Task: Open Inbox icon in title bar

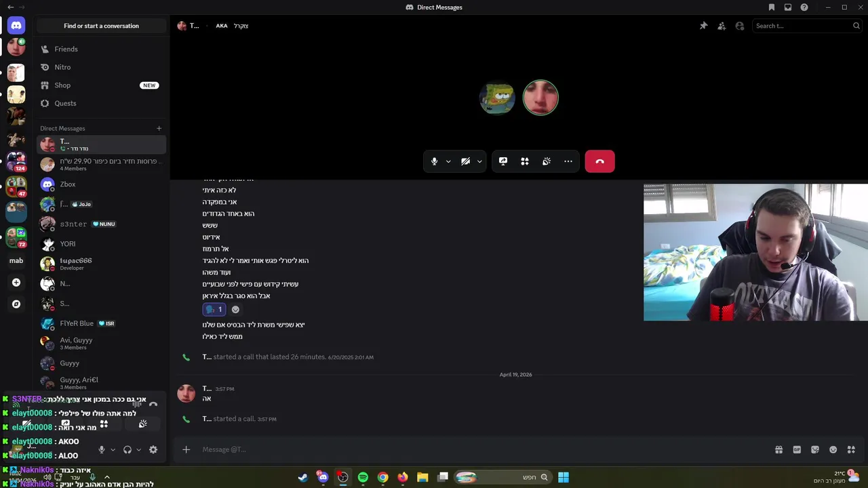Action: (x=788, y=7)
